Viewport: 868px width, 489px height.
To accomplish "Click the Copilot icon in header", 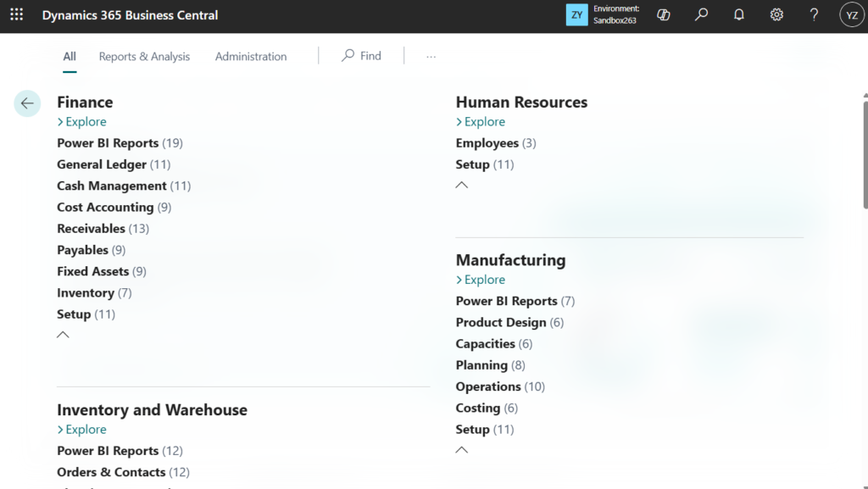I will (664, 15).
